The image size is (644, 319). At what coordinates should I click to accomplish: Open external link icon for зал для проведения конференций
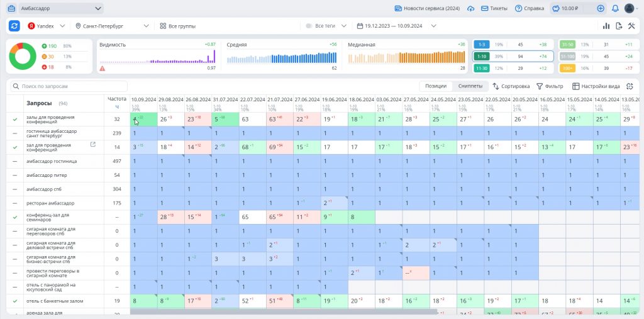[94, 145]
